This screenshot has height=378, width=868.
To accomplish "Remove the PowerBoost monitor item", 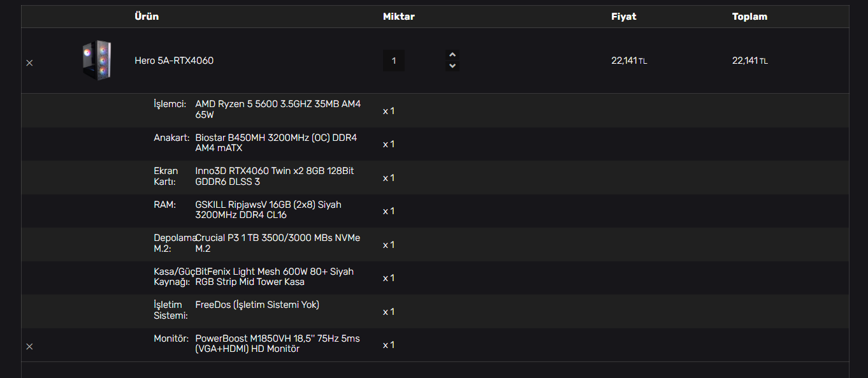I will coord(29,346).
